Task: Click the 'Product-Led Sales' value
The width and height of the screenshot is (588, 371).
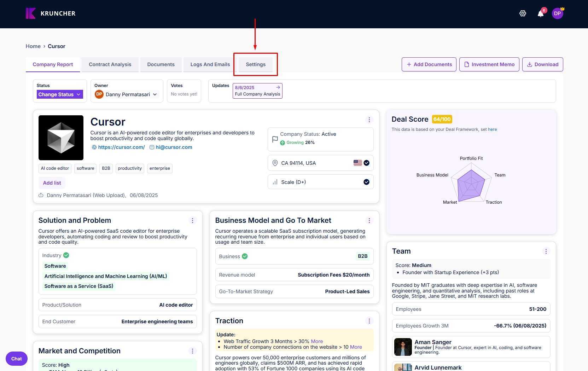Action: [347, 291]
